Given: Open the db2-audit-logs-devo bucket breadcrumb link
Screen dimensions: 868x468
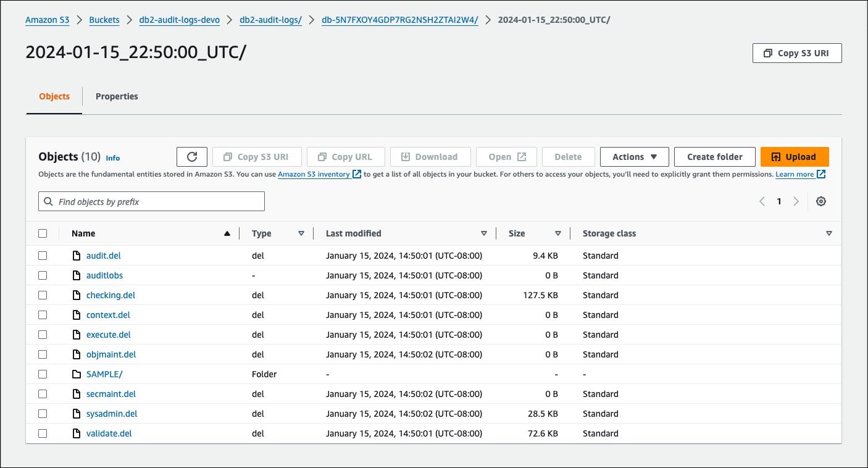Looking at the screenshot, I should 179,19.
